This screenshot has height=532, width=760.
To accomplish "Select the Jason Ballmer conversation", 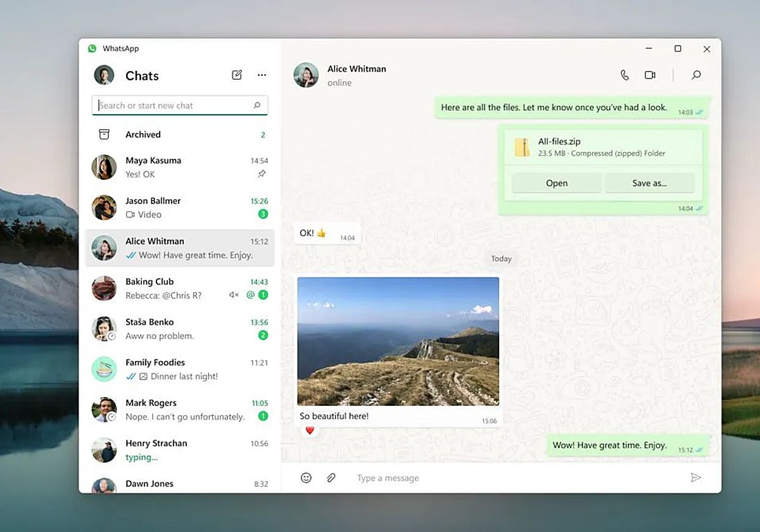I will point(179,208).
